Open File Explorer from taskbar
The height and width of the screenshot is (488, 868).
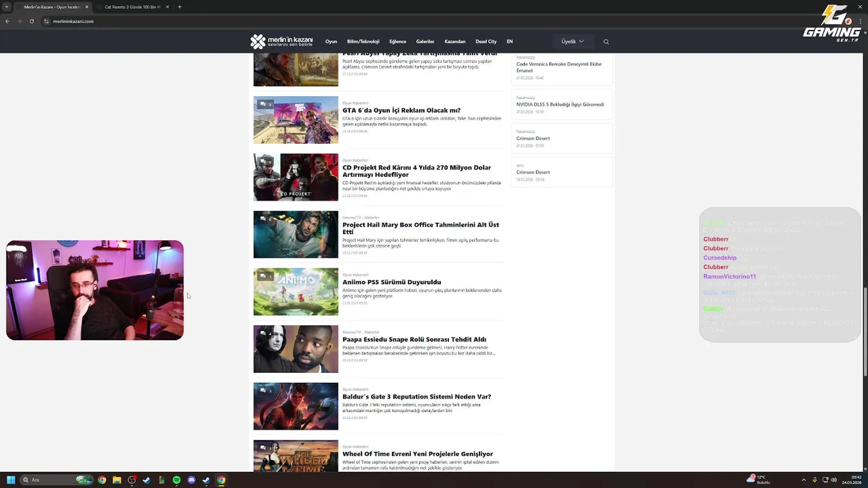[117, 480]
